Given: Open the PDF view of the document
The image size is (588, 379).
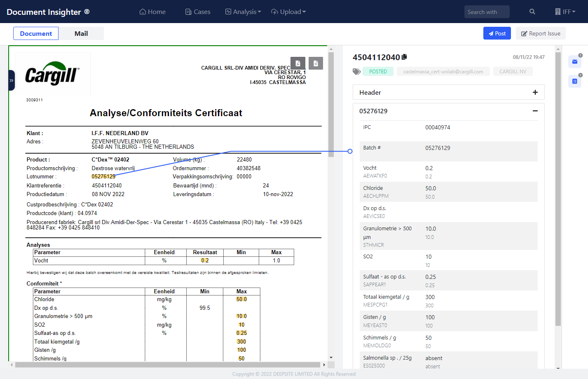Looking at the screenshot, I should (298, 63).
